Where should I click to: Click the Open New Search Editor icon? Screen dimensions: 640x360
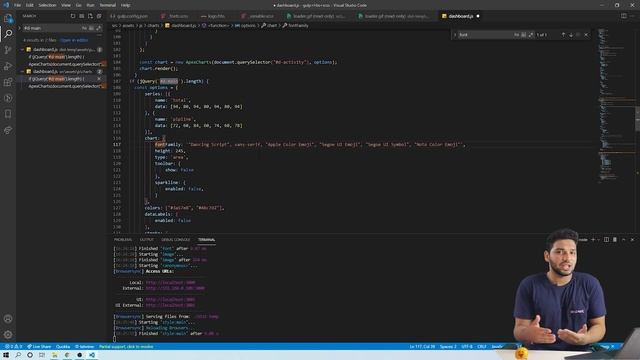90,16
